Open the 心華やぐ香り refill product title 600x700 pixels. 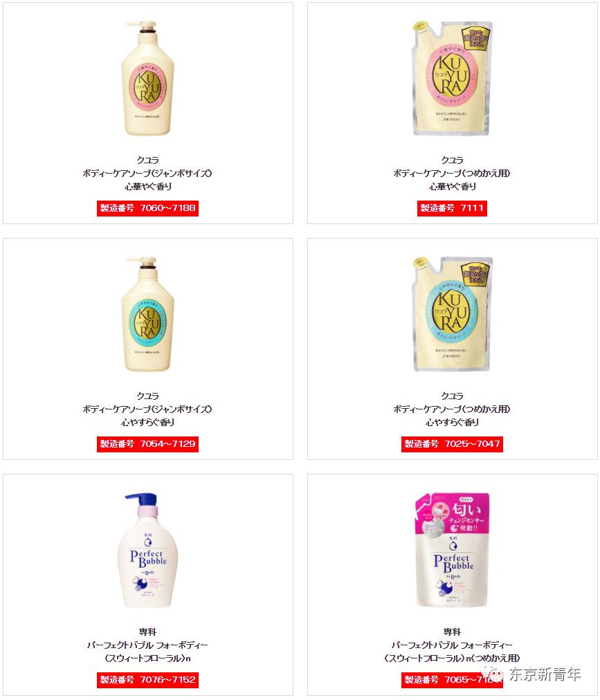452,173
